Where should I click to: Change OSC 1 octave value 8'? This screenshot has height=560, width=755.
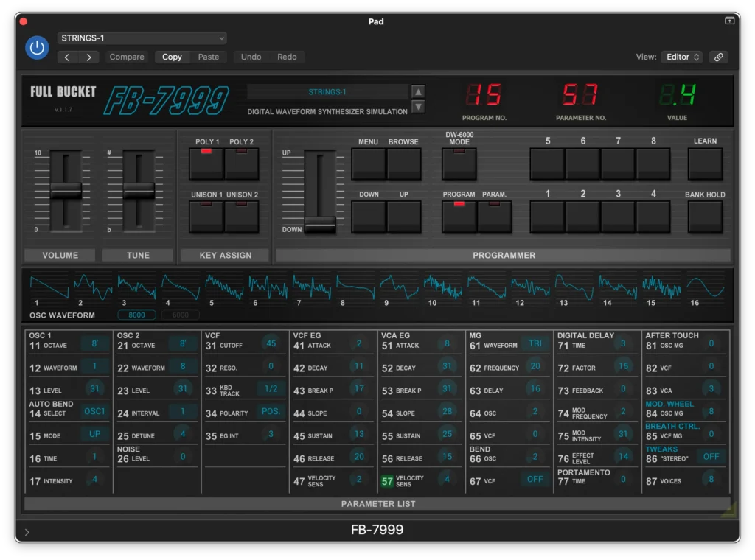tap(95, 343)
